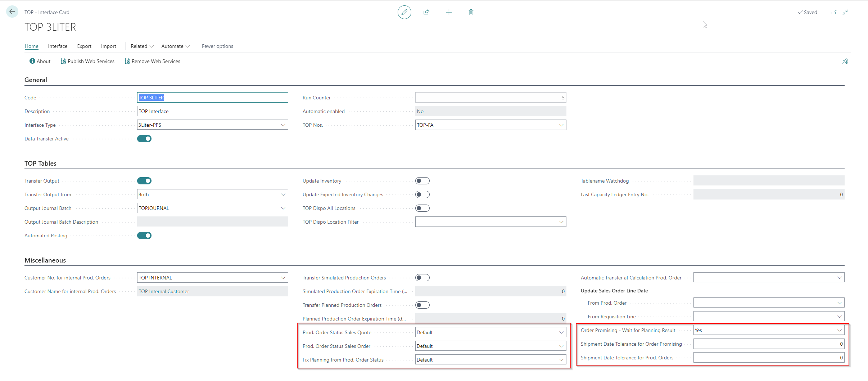Turn on Transfer Simulated Production Orders
This screenshot has width=868, height=381.
pos(422,278)
